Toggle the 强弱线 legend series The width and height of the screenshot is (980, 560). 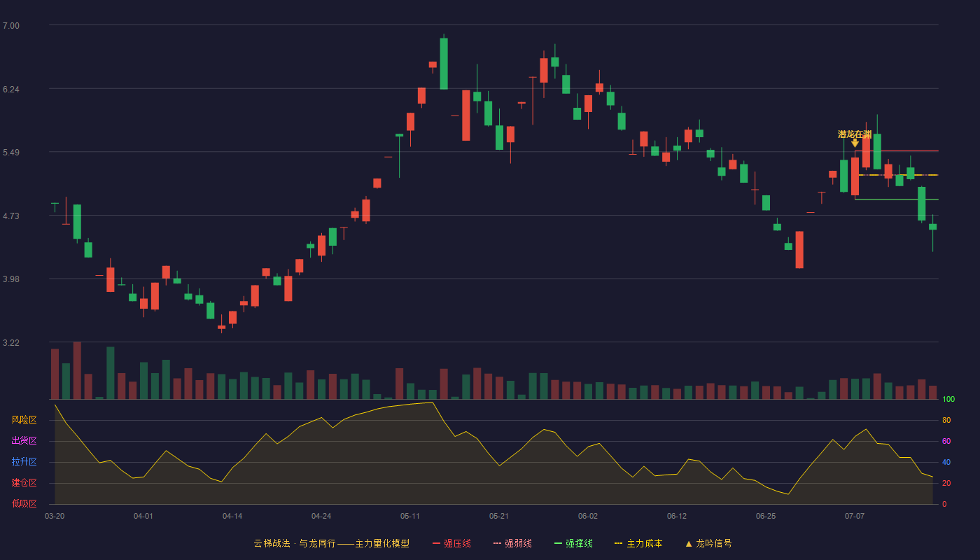point(512,543)
